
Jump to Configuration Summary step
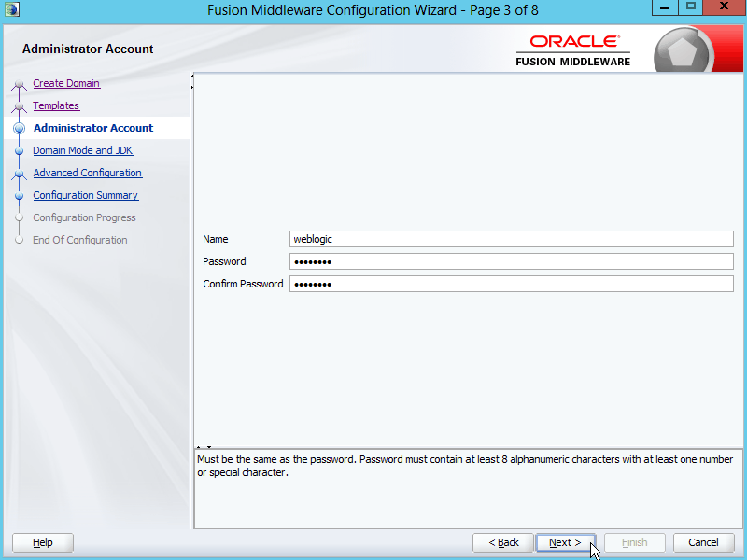[x=85, y=195]
